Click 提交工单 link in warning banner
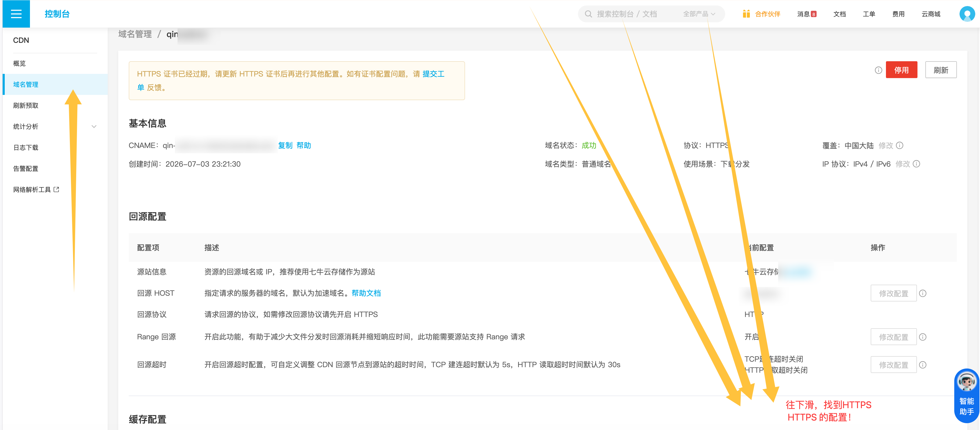This screenshot has width=980, height=430. pyautogui.click(x=433, y=74)
